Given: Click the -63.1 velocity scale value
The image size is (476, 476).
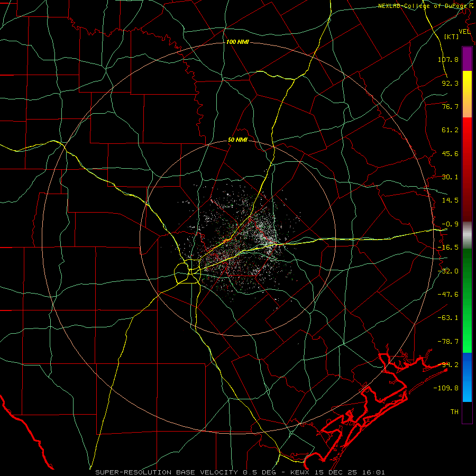Looking at the screenshot, I should [x=448, y=318].
